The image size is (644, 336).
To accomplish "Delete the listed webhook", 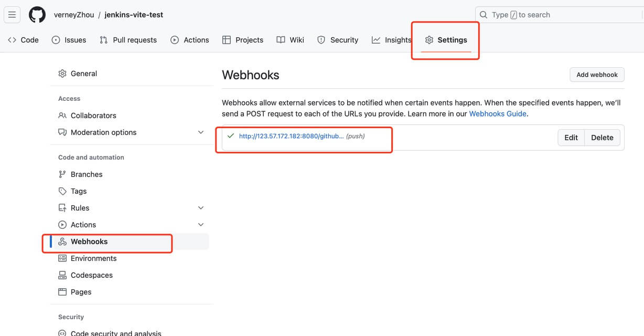I will click(602, 138).
